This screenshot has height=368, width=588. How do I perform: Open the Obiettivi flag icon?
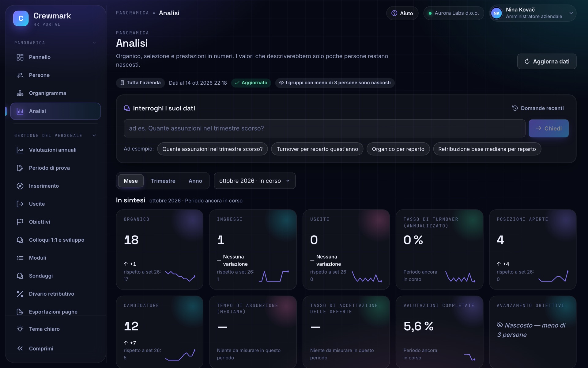pos(20,222)
